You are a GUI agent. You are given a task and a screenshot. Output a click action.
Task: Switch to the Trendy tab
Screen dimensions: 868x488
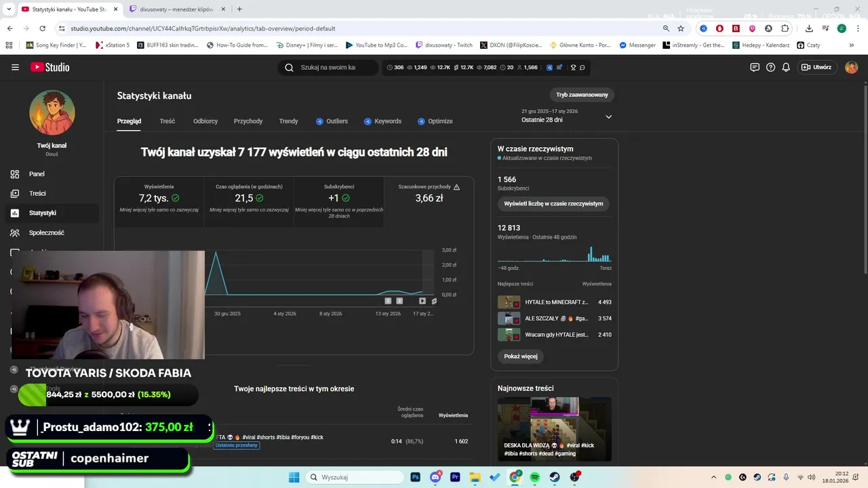tap(288, 121)
